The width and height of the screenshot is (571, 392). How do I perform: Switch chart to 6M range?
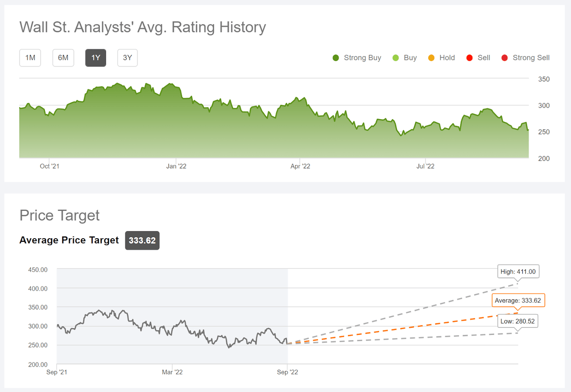pyautogui.click(x=63, y=58)
